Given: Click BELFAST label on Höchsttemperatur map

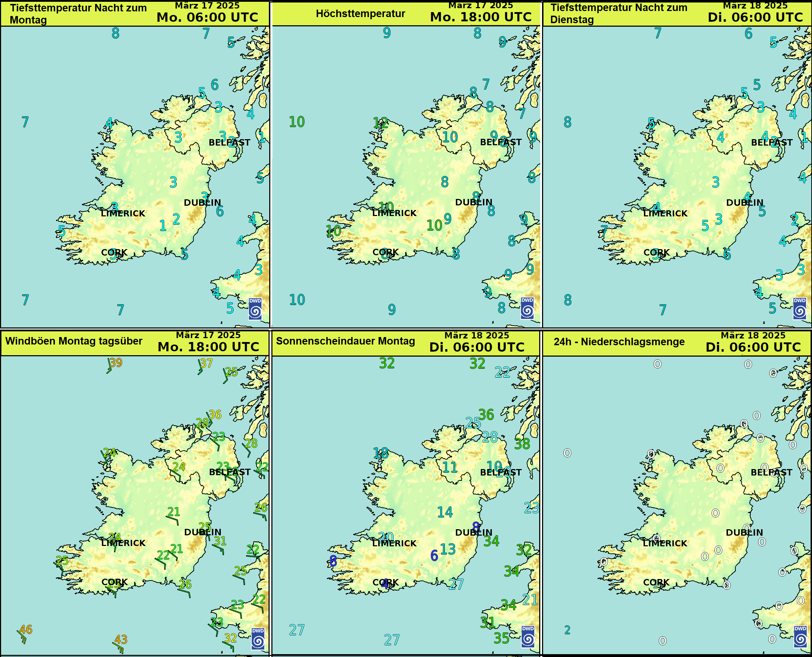Looking at the screenshot, I should click(501, 142).
